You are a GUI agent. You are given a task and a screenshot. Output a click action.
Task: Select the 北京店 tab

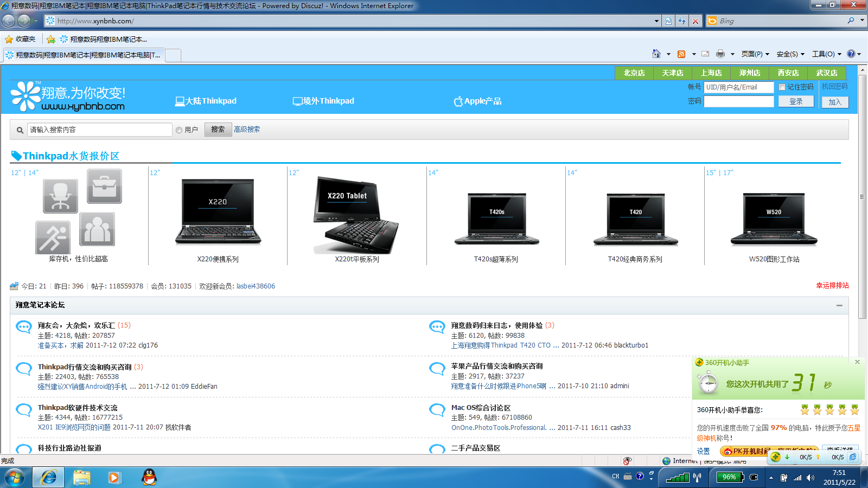634,73
